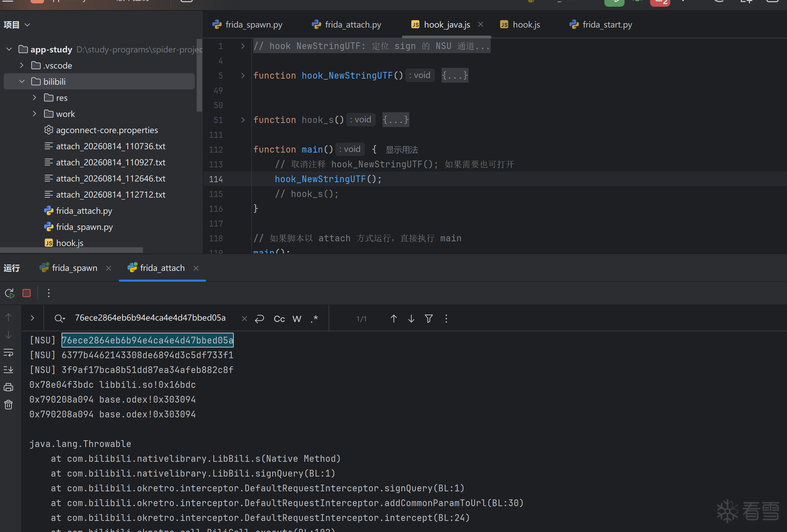Clear all console output with trash icon
The image size is (787, 532).
8,405
